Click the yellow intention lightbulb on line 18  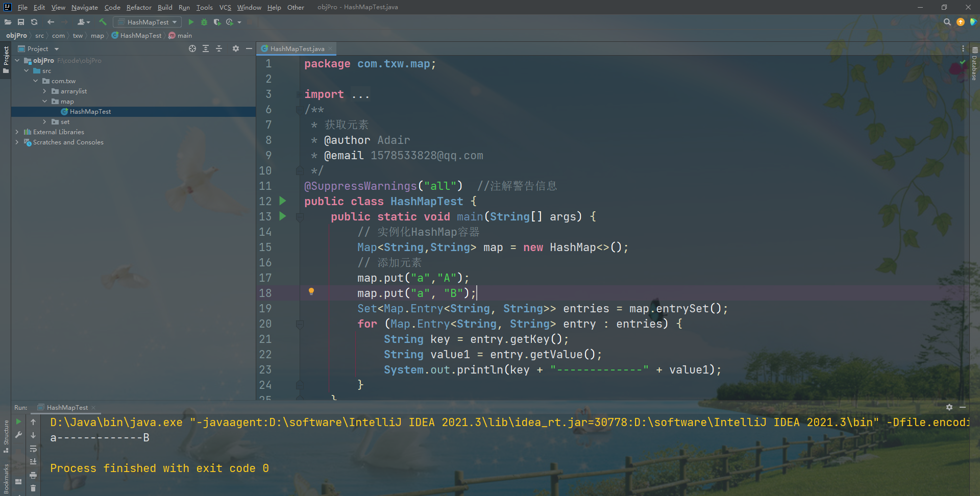pyautogui.click(x=311, y=291)
